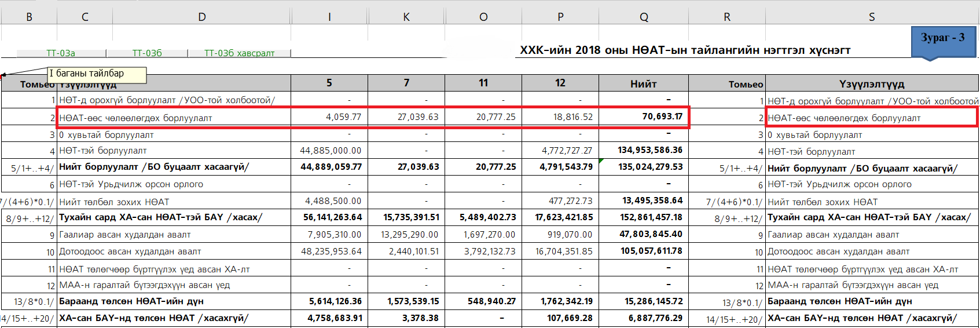
Task: Select column header S
Action: coord(872,17)
